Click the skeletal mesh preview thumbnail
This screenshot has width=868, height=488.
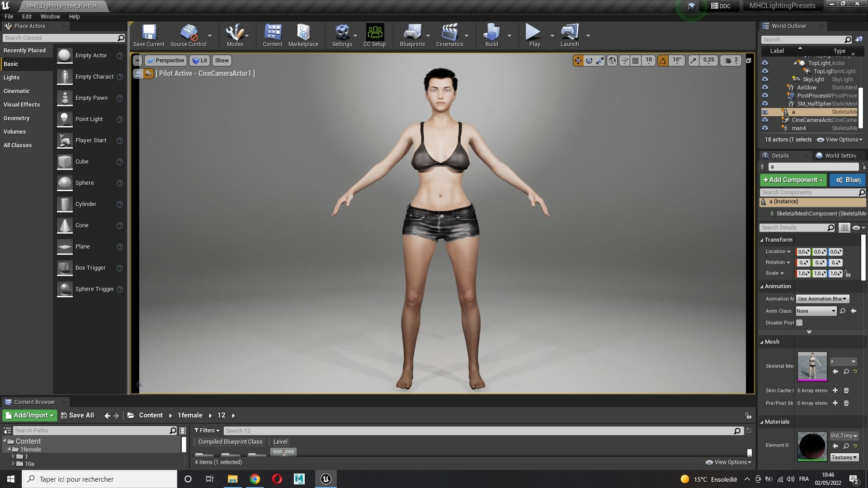pyautogui.click(x=812, y=367)
